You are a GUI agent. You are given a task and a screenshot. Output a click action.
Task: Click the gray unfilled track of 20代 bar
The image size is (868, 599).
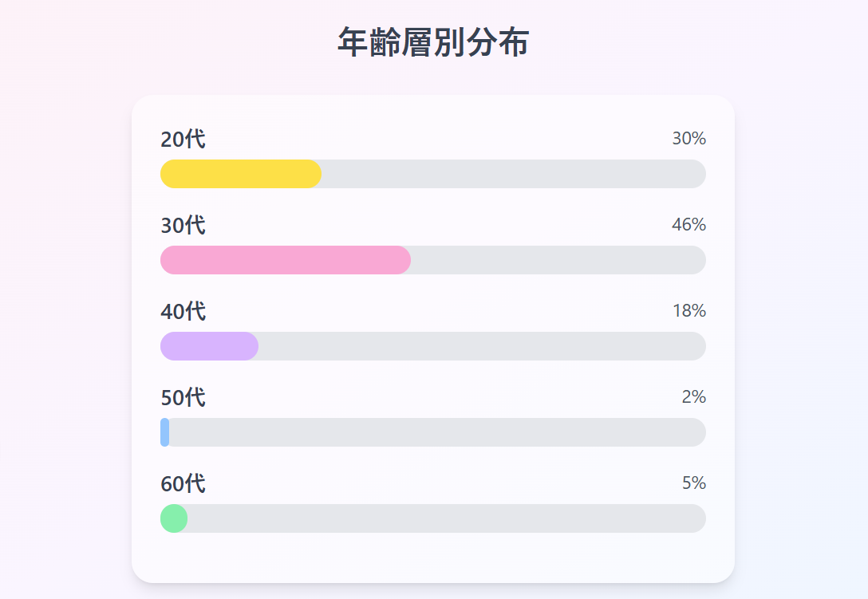[514, 174]
